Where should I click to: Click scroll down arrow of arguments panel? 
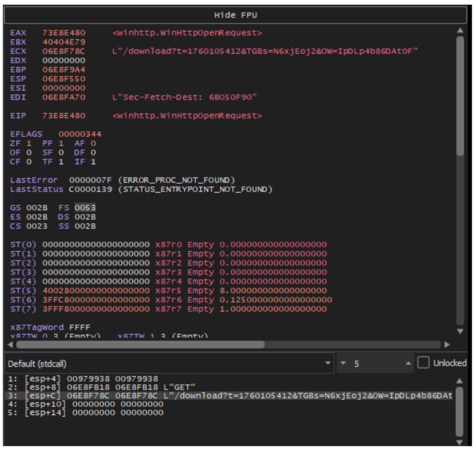click(x=460, y=442)
